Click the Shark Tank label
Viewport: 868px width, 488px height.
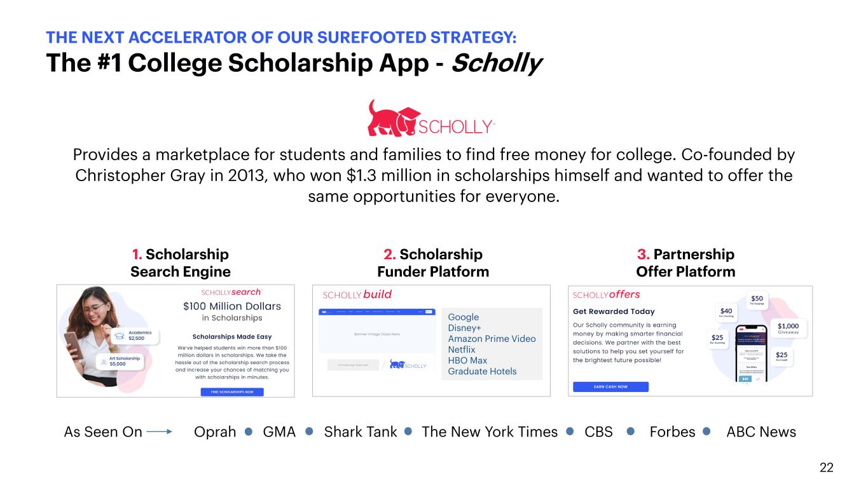(x=360, y=432)
